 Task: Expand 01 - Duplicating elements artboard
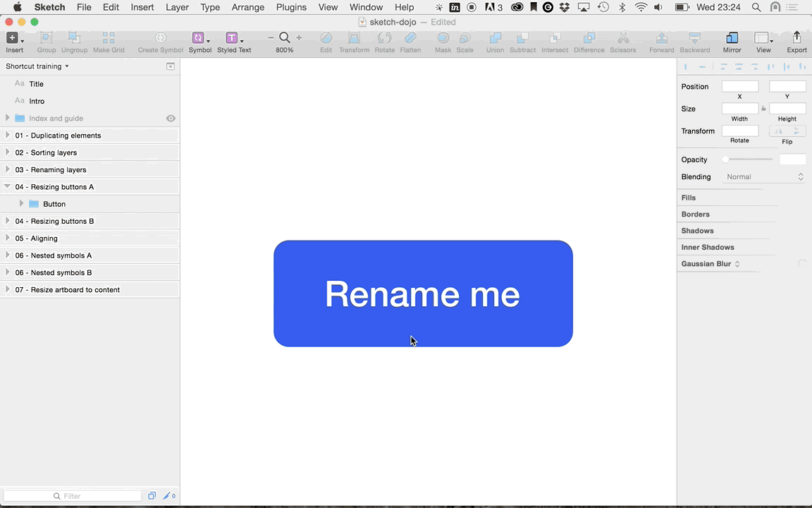[x=7, y=135]
